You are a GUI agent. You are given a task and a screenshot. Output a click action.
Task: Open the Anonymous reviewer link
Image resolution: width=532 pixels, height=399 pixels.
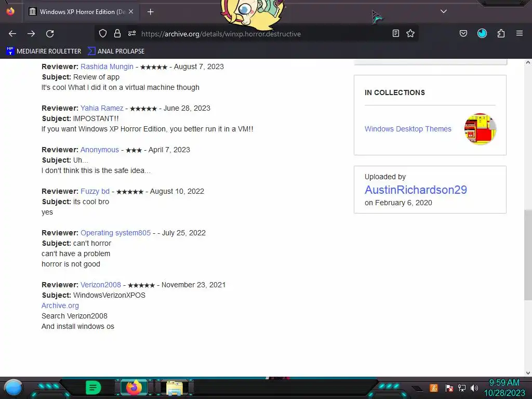tap(100, 150)
